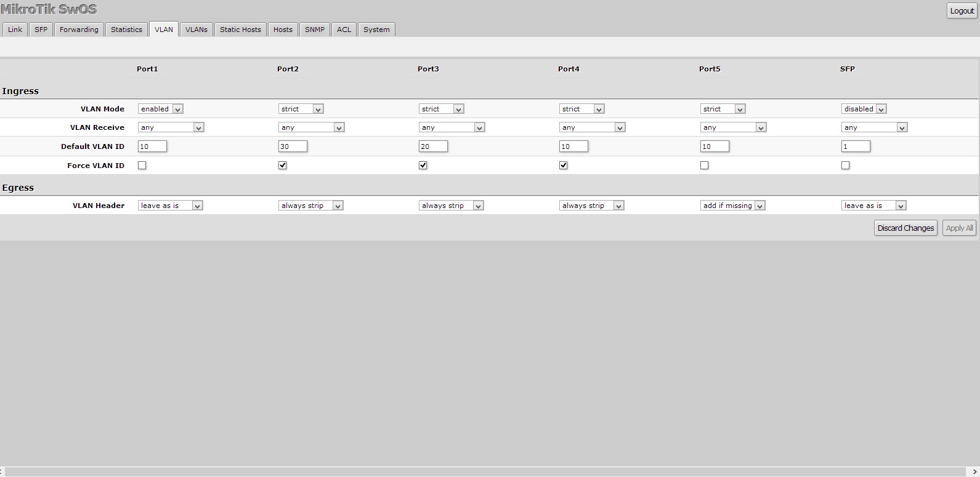
Task: Click the MikroTik SwOS title
Action: [49, 9]
